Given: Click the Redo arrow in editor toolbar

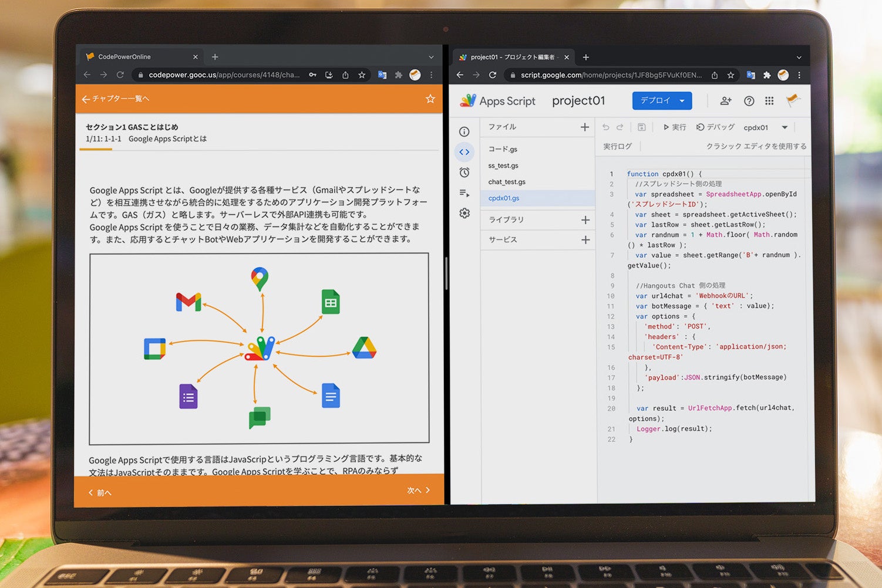Looking at the screenshot, I should click(620, 127).
